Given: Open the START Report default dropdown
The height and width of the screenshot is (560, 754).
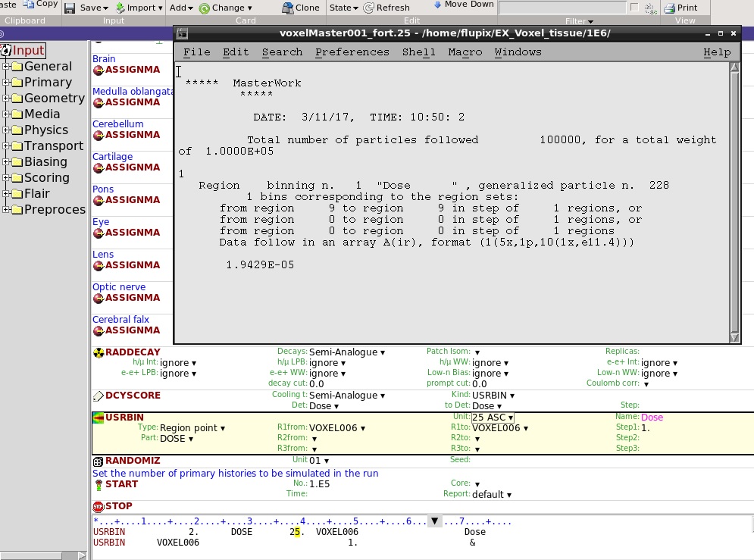Looking at the screenshot, I should 492,494.
